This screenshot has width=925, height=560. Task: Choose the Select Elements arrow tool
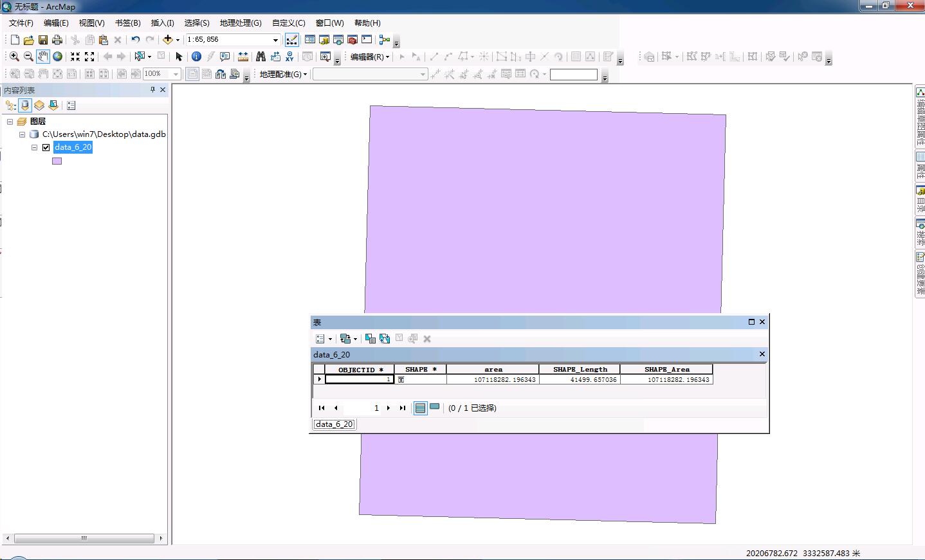179,57
